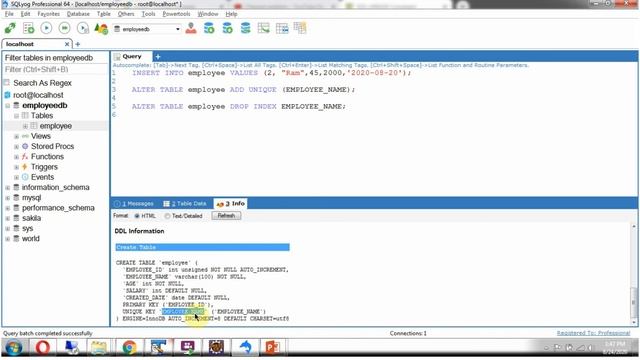Expand the Stored Procs node
The image size is (640, 360).
coord(16,147)
